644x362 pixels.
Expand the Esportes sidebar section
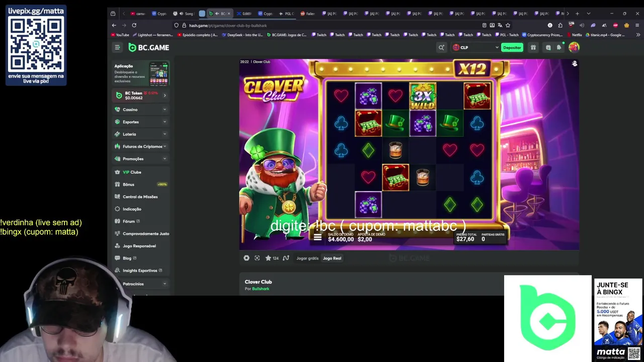(165, 122)
